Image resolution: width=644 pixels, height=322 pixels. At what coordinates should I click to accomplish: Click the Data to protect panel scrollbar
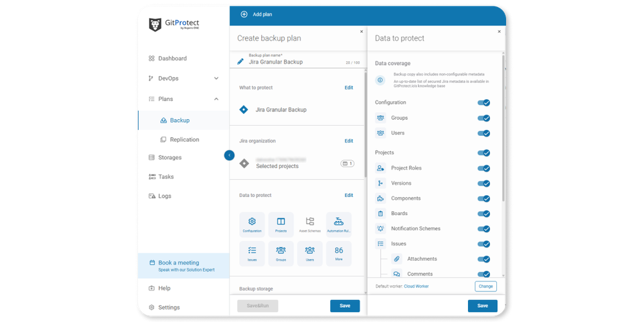coord(503,127)
